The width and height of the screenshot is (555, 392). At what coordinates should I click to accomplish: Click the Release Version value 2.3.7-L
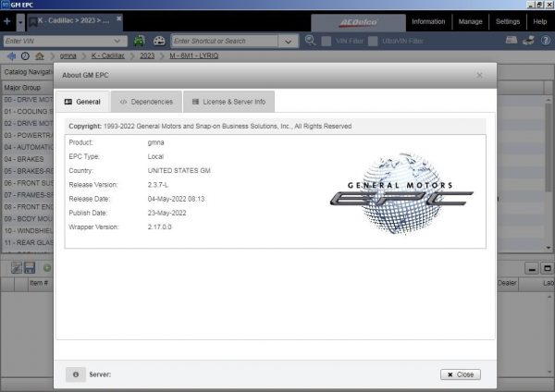point(158,185)
